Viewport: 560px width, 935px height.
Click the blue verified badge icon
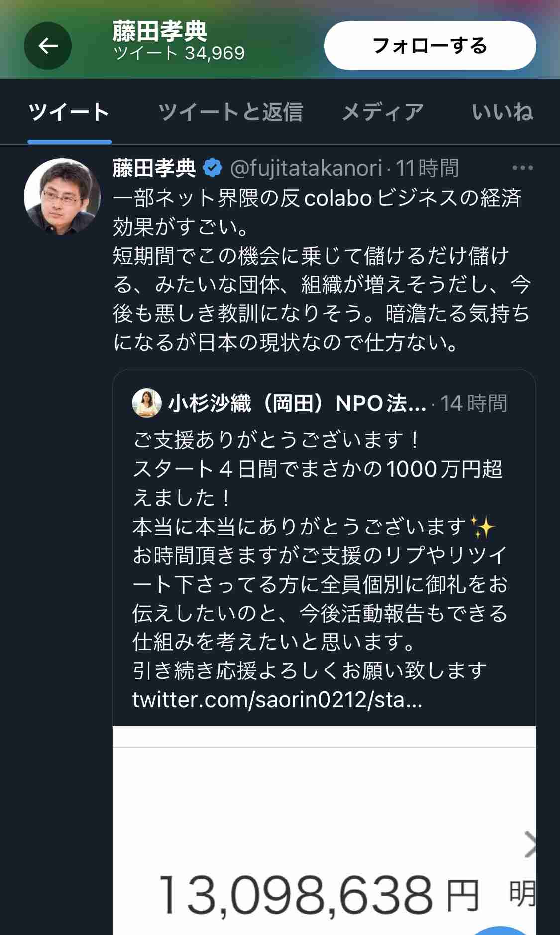(213, 168)
